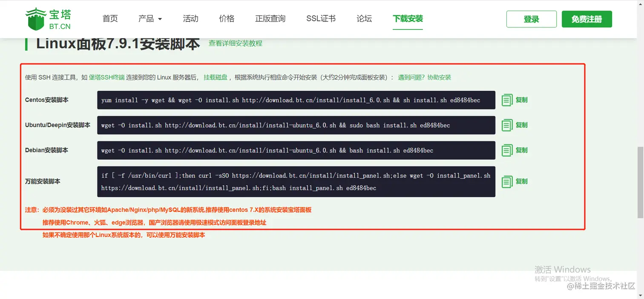Image resolution: width=644 pixels, height=299 pixels.
Task: Click the Debian wget command box
Action: coord(296,150)
